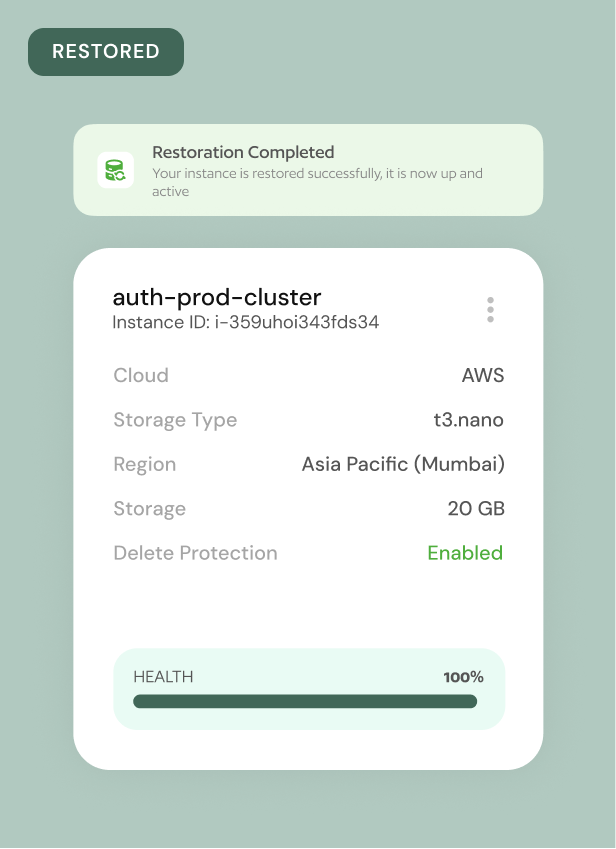Click the Storage Type label
616x849 pixels.
click(175, 420)
